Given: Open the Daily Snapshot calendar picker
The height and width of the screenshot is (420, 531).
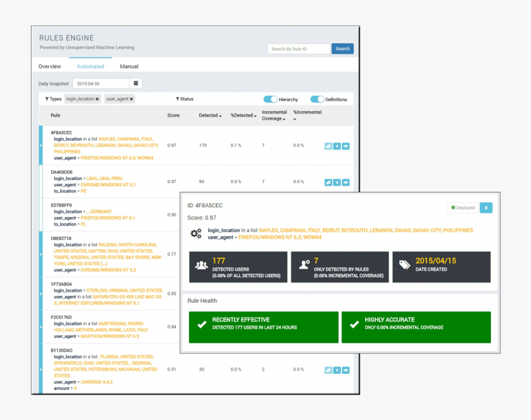Looking at the screenshot, I should pyautogui.click(x=136, y=83).
